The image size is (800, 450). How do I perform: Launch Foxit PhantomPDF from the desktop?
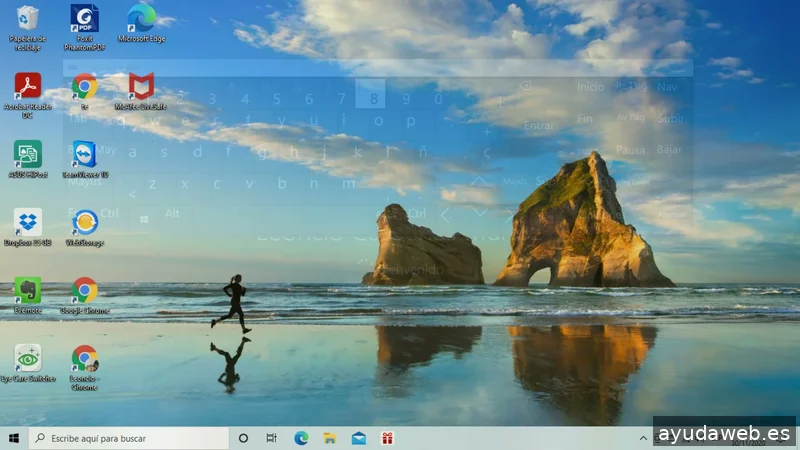pyautogui.click(x=85, y=28)
